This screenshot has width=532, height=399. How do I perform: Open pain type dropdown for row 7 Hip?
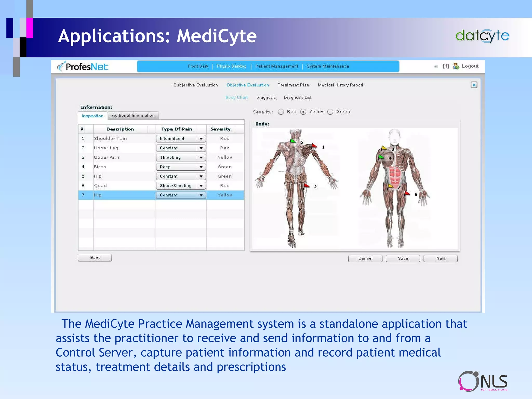[x=181, y=195]
